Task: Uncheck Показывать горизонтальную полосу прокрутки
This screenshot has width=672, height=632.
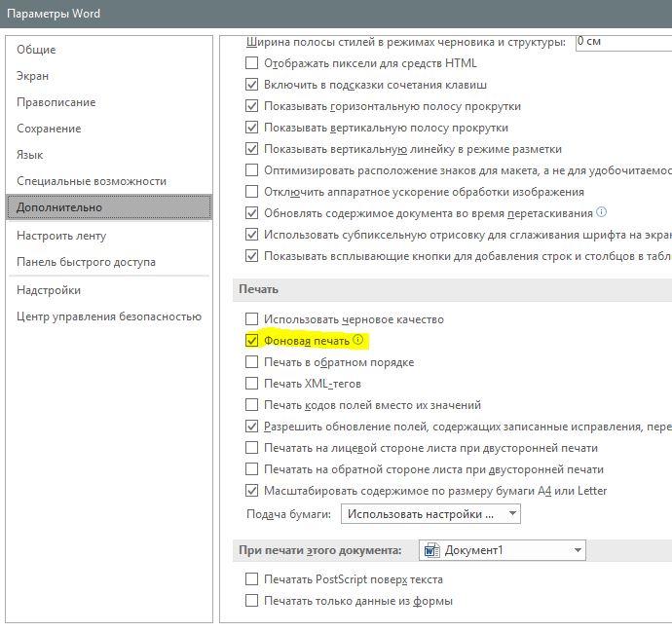Action: pyautogui.click(x=251, y=106)
